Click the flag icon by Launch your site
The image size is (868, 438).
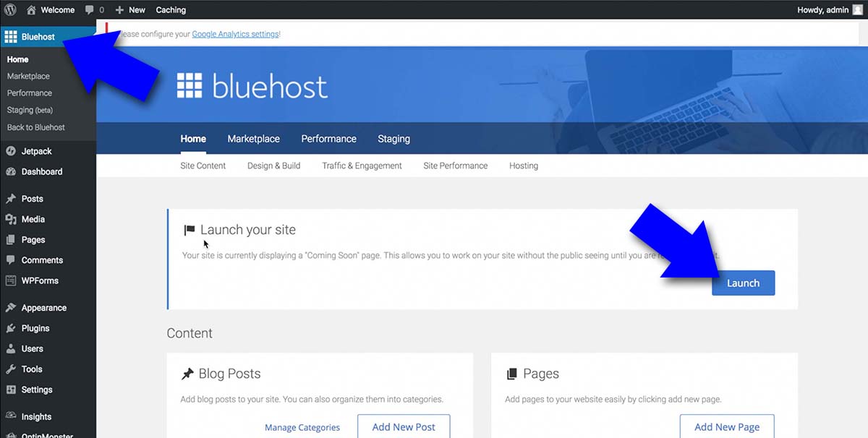[190, 231]
